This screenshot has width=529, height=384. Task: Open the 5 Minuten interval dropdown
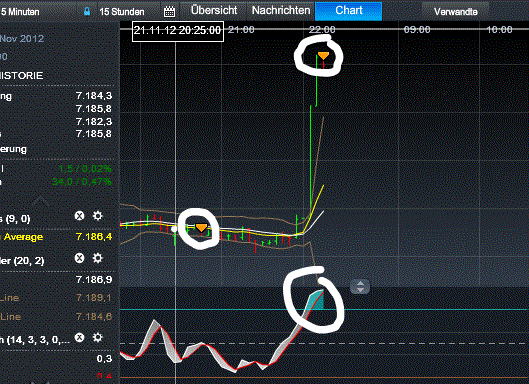pyautogui.click(x=20, y=12)
